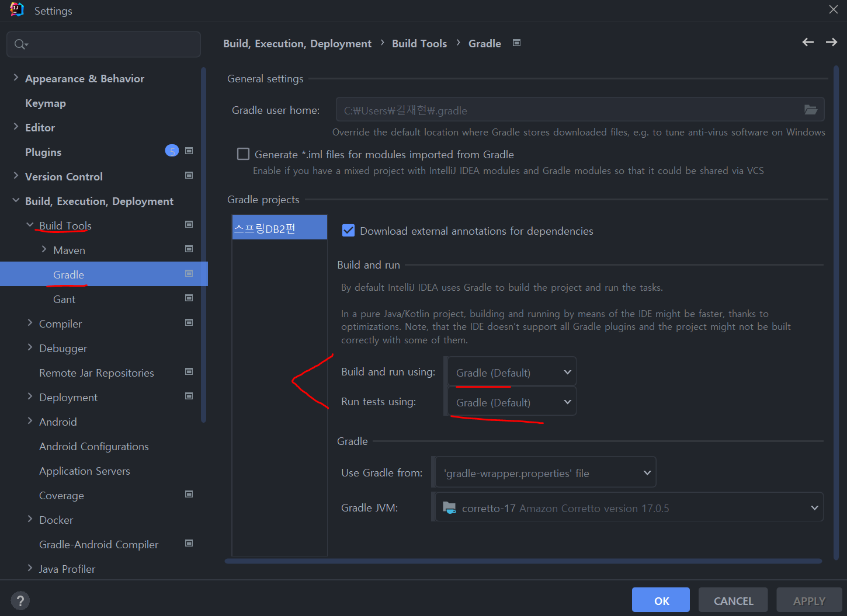Expand the Debugger node
847x616 pixels.
30,347
